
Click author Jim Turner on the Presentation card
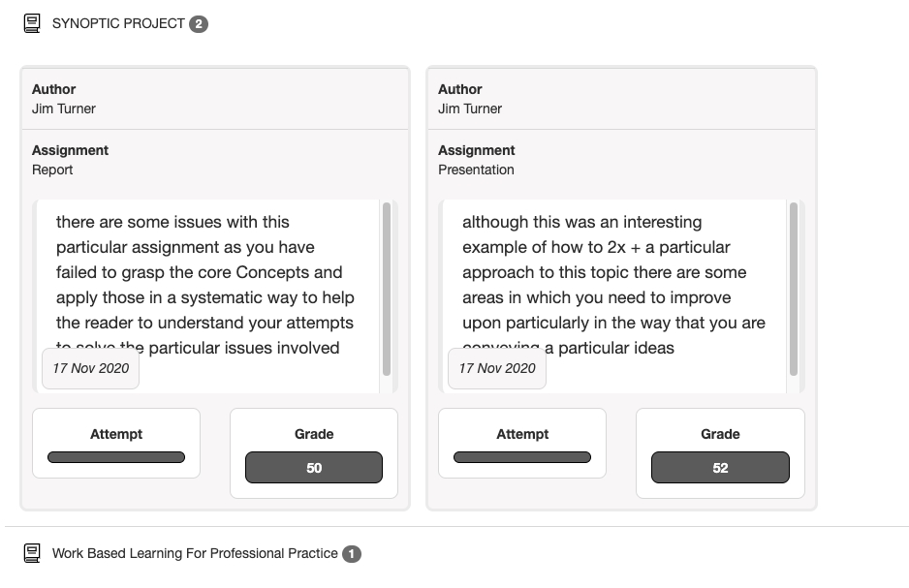(x=470, y=108)
